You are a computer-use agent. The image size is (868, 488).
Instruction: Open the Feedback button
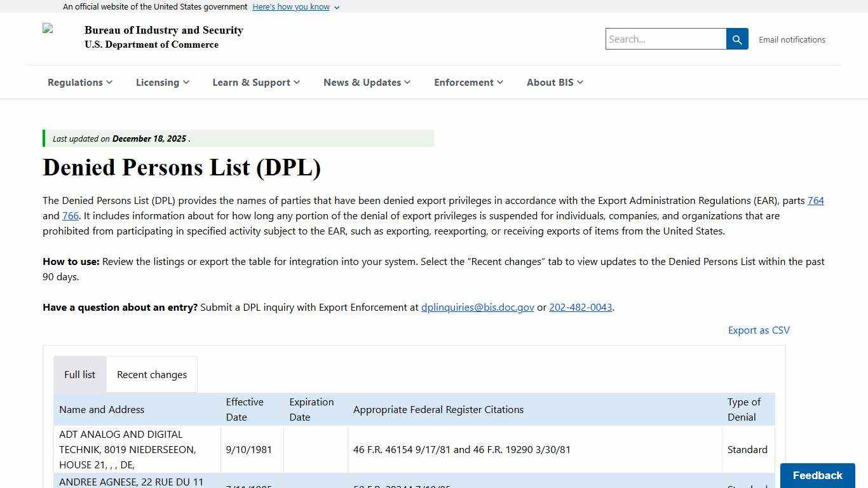coord(817,475)
